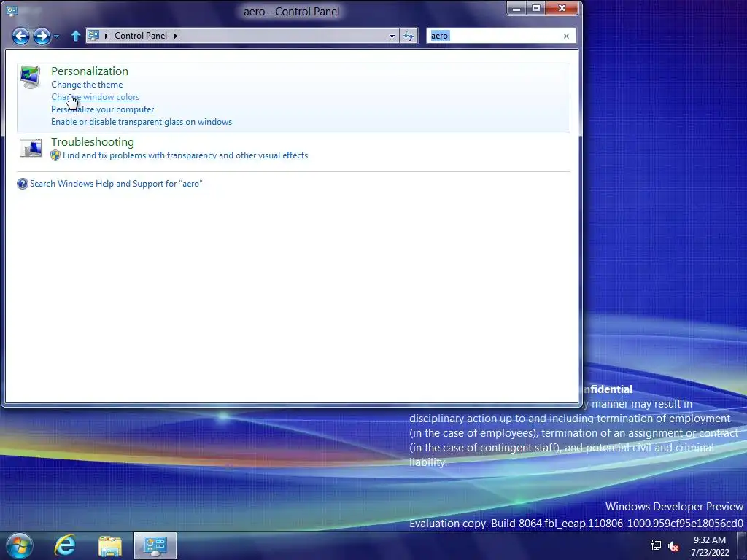
Task: Expand the arrow before Control Panel in the address bar
Action: tap(106, 36)
